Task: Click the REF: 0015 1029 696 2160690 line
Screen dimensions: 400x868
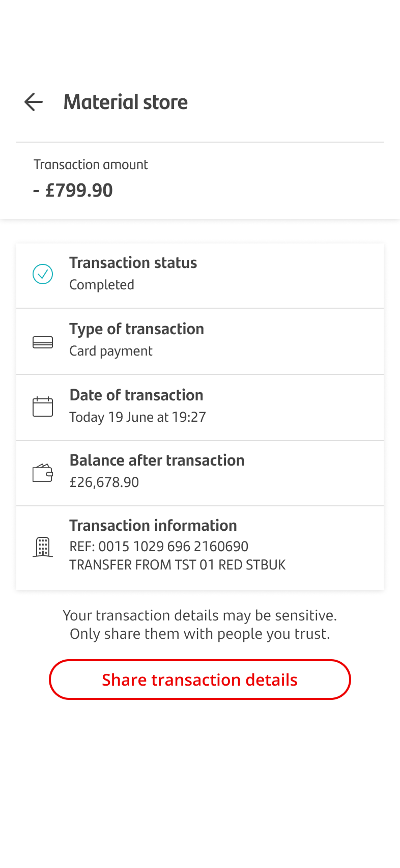Action: pos(159,547)
